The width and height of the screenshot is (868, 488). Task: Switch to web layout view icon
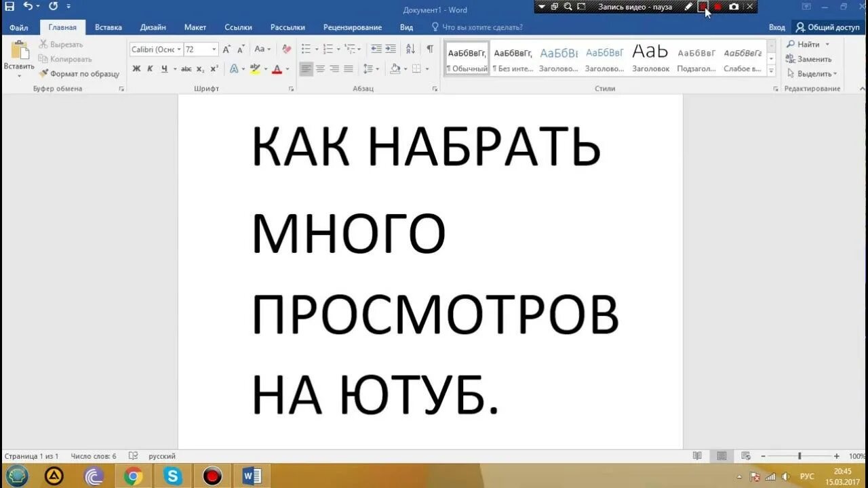746,456
